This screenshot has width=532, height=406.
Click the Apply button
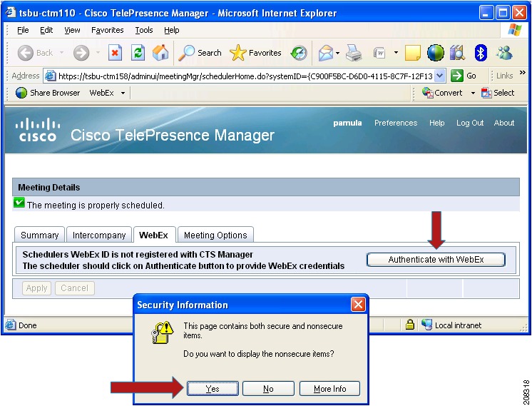click(x=36, y=288)
